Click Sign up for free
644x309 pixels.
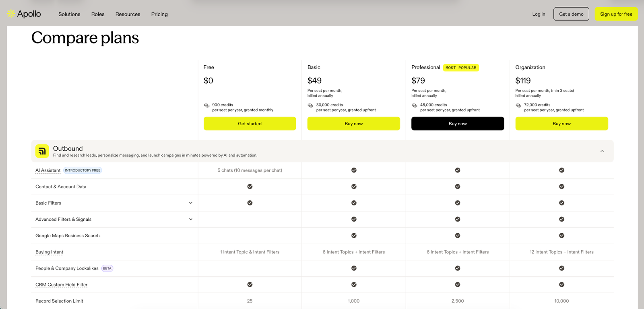click(x=616, y=14)
